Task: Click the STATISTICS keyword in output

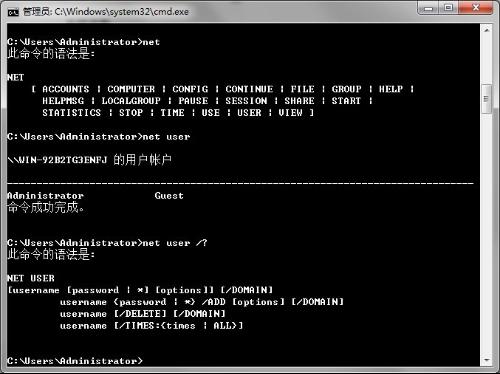Action: (71, 113)
